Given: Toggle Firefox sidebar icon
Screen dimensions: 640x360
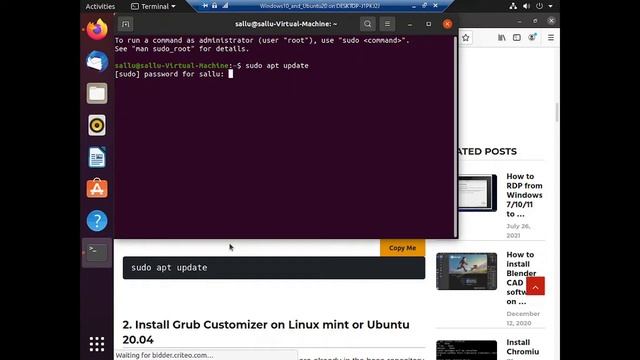Looking at the screenshot, I should tap(517, 38).
